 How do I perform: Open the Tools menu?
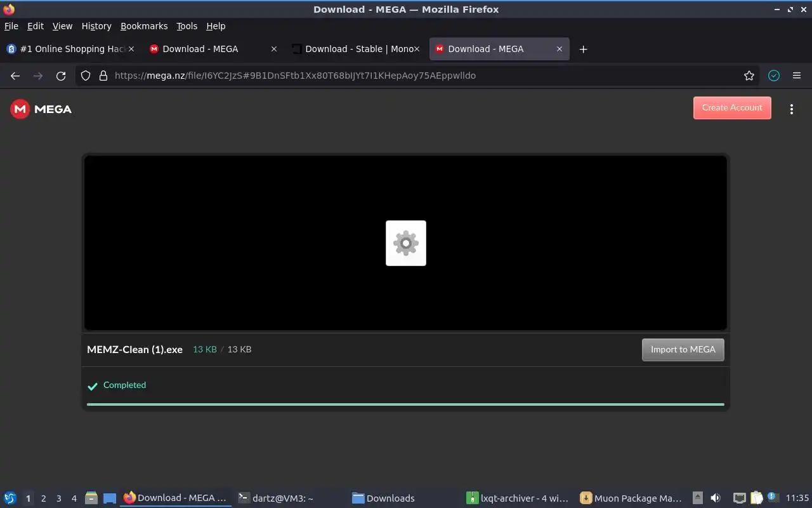[187, 26]
